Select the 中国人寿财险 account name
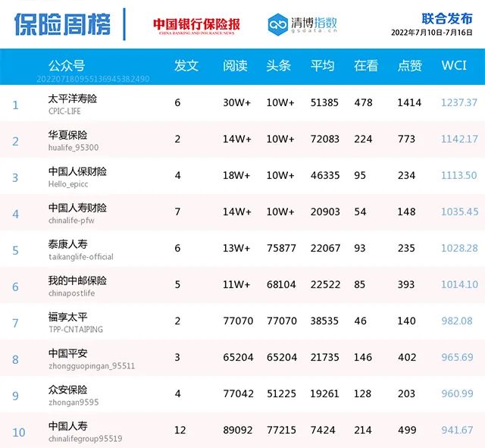The image size is (485, 448). [77, 208]
